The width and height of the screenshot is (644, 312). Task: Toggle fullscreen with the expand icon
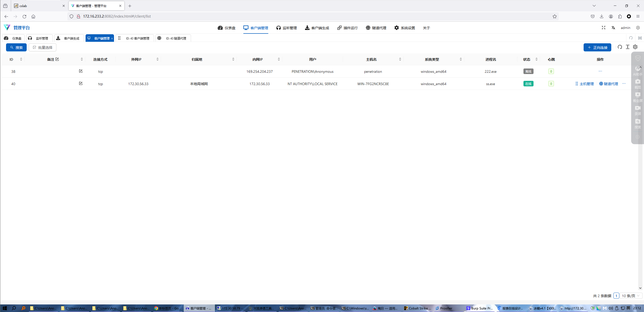[603, 28]
